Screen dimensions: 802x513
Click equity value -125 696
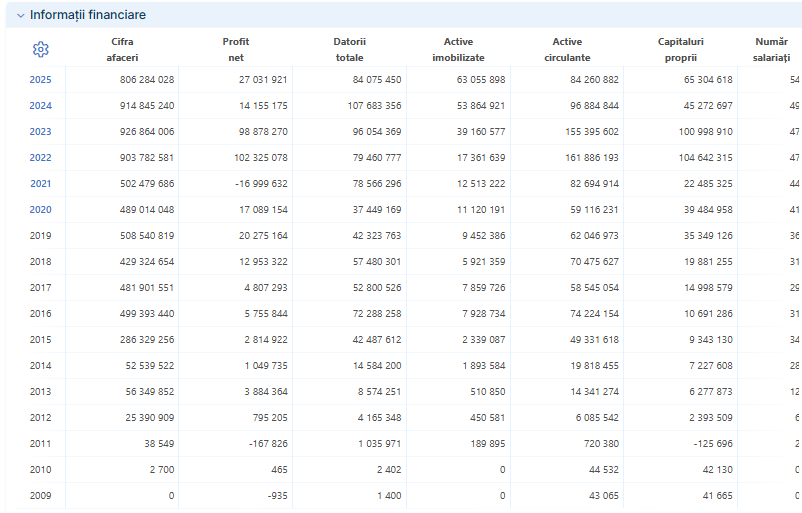714,443
